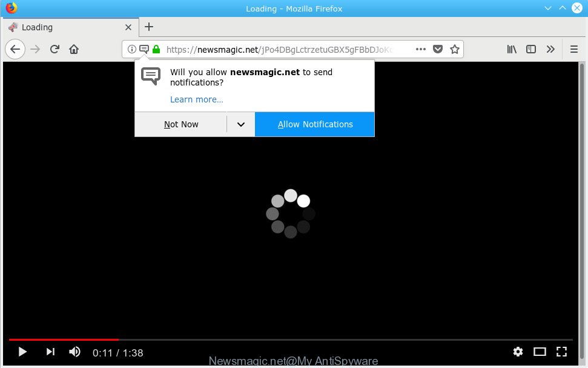This screenshot has width=588, height=368.
Task: Open page actions three-dot menu
Action: pyautogui.click(x=421, y=49)
